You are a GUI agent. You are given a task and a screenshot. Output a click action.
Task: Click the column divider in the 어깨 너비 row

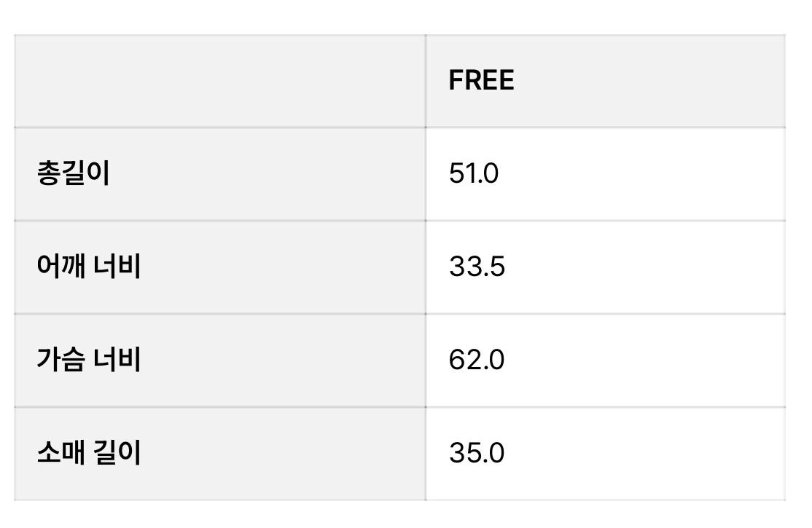[426, 267]
